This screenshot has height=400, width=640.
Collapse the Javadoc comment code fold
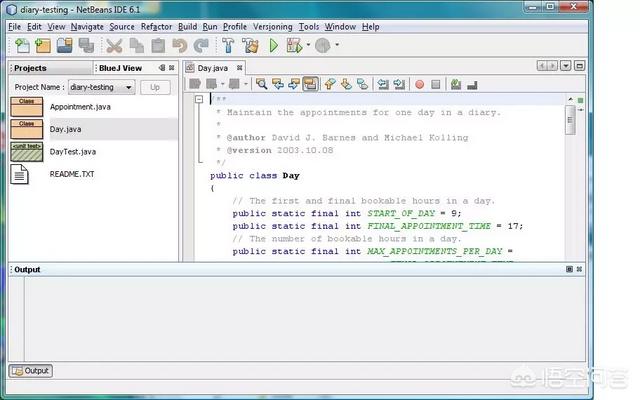(x=199, y=99)
